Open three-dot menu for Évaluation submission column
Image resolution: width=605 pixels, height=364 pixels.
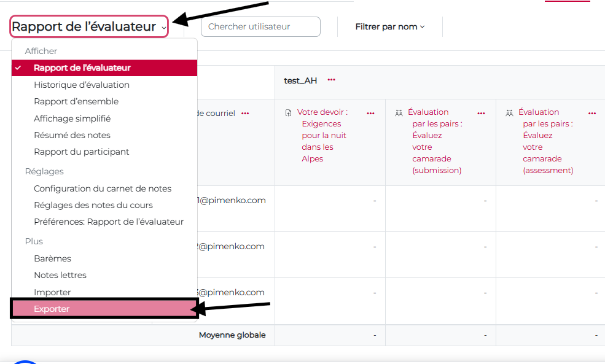(x=481, y=114)
